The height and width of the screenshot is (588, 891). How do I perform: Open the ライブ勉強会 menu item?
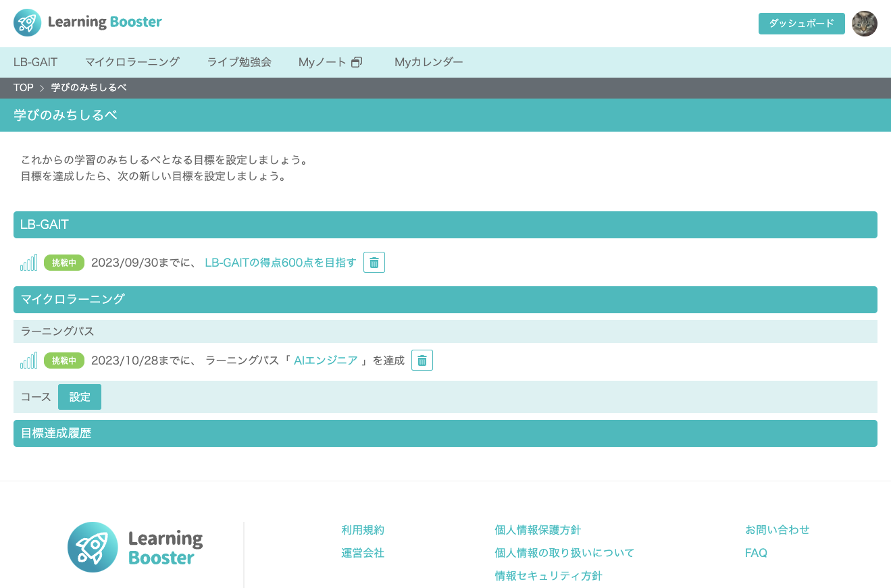pyautogui.click(x=240, y=61)
